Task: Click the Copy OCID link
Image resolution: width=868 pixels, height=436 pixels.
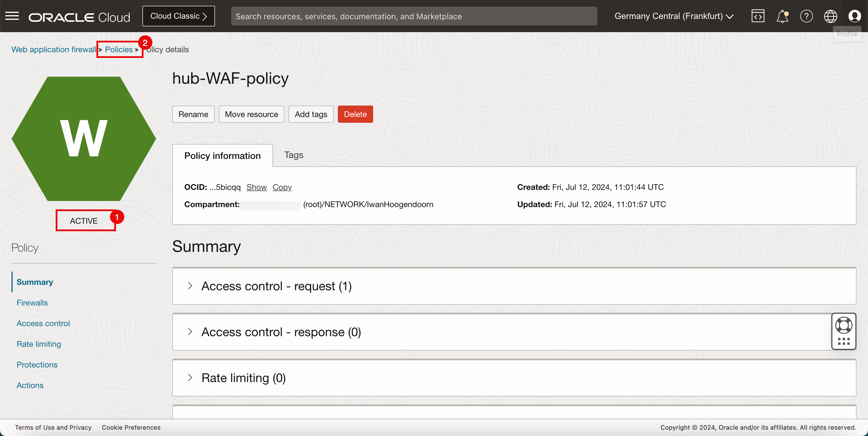Action: point(282,187)
